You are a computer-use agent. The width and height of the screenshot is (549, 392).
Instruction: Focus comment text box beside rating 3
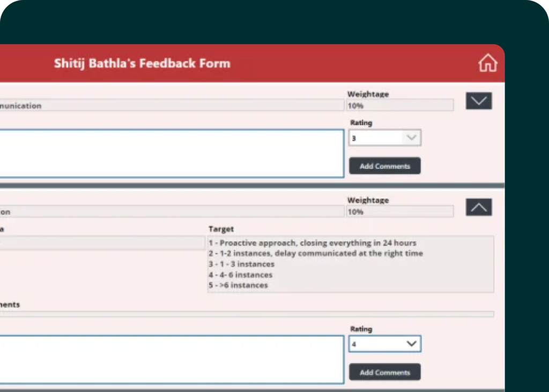click(x=172, y=153)
